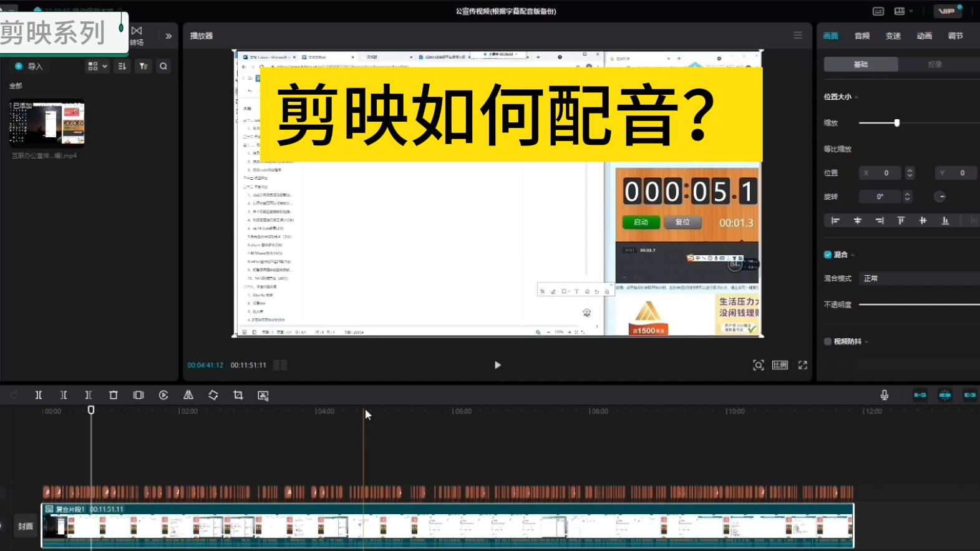Open the grid view mode dropdown
This screenshot has width=980, height=551.
(98, 66)
